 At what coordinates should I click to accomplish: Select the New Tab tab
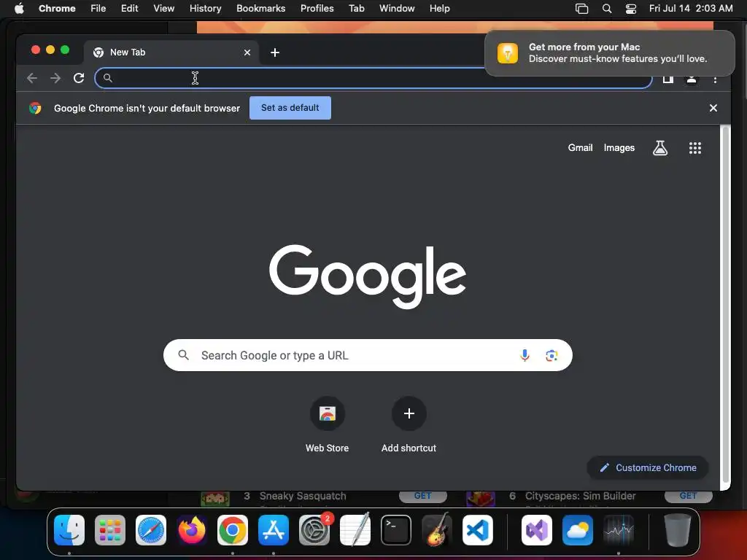pos(171,52)
